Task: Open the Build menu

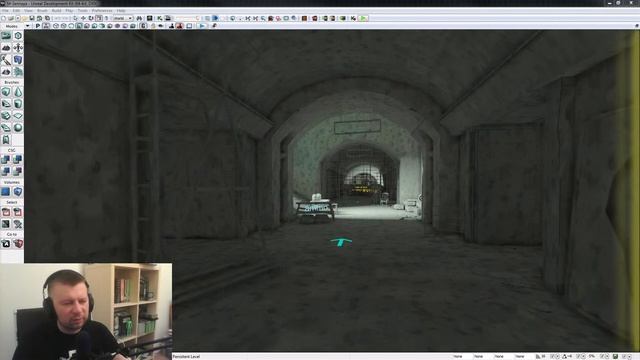Action: tap(57, 11)
